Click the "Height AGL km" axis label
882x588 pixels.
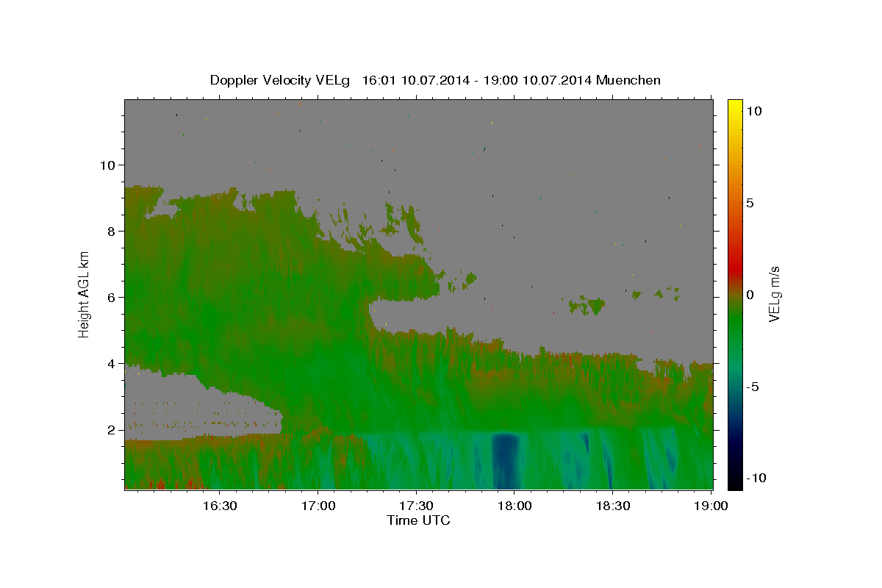pyautogui.click(x=85, y=294)
